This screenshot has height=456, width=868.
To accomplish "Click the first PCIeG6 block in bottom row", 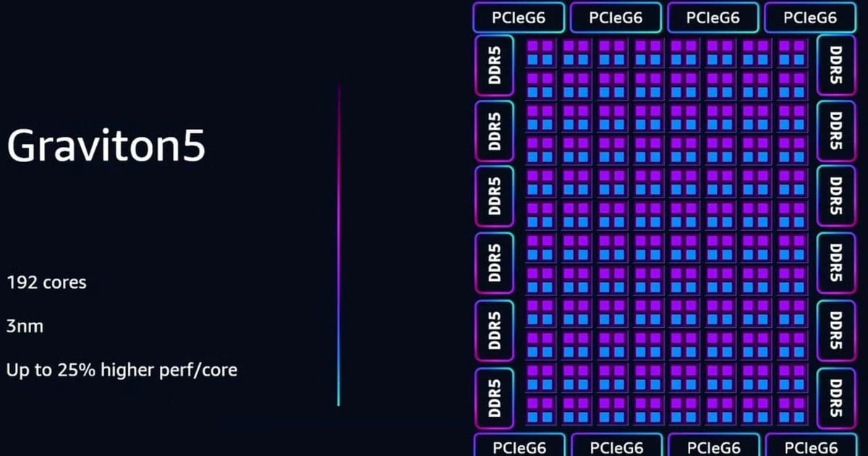I will (519, 447).
